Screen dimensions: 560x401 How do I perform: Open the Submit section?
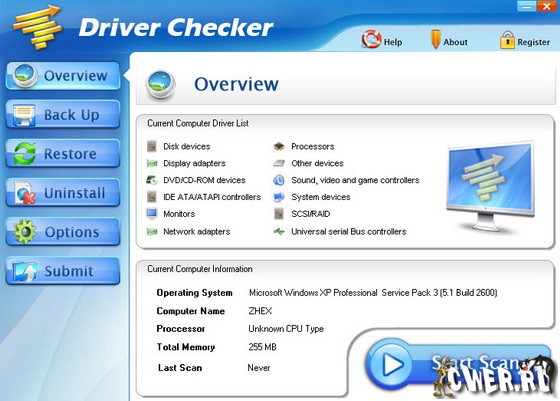coord(63,271)
